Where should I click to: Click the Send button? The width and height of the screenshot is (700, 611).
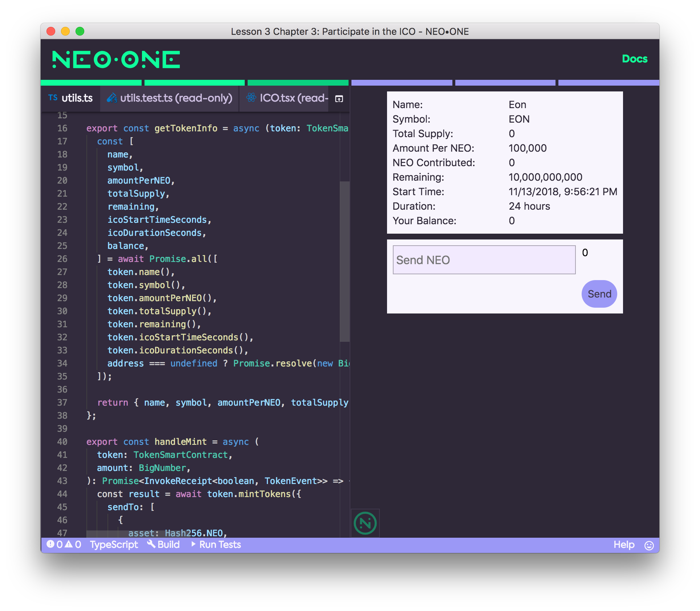click(x=599, y=294)
